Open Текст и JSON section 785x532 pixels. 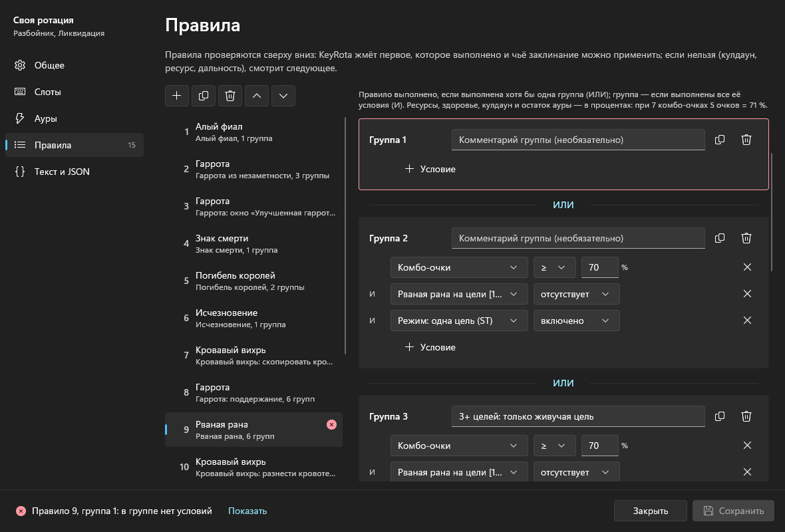(x=74, y=172)
